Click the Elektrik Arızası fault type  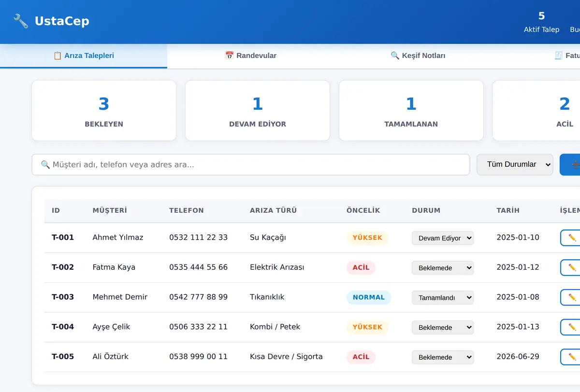pos(277,267)
